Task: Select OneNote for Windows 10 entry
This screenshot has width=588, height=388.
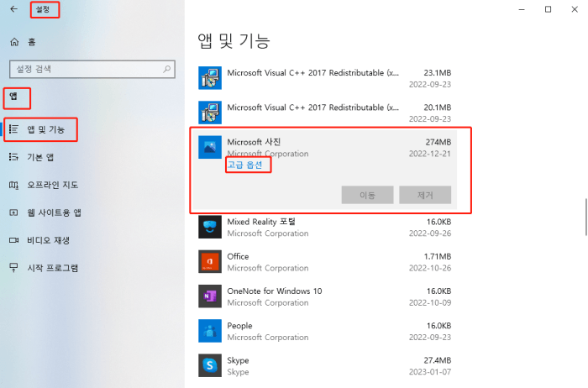Action: click(x=325, y=296)
